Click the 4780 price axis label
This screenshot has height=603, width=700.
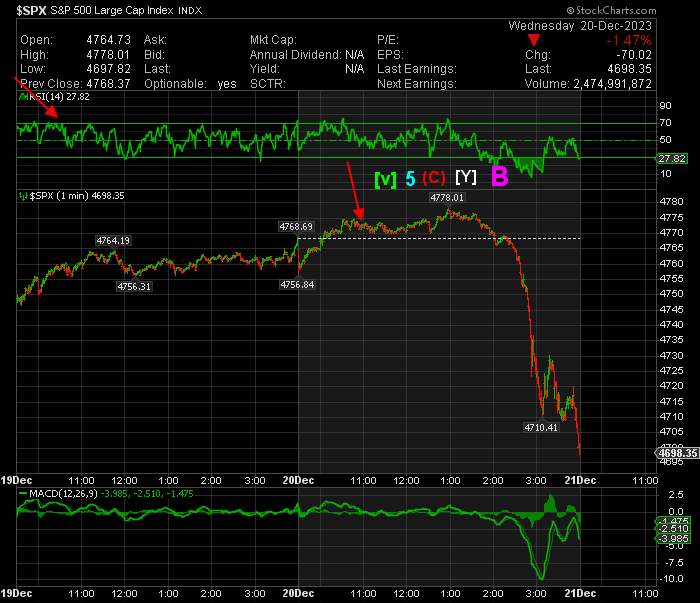[x=671, y=202]
